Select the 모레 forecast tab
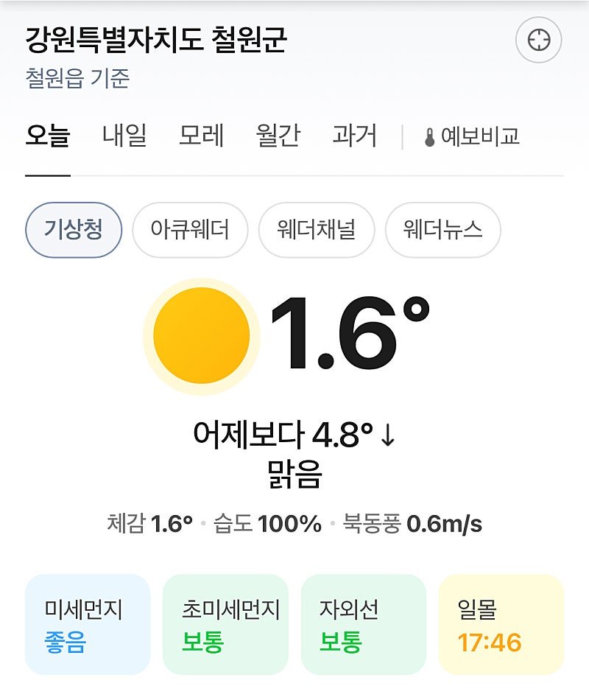The height and width of the screenshot is (700, 589). pos(201,136)
